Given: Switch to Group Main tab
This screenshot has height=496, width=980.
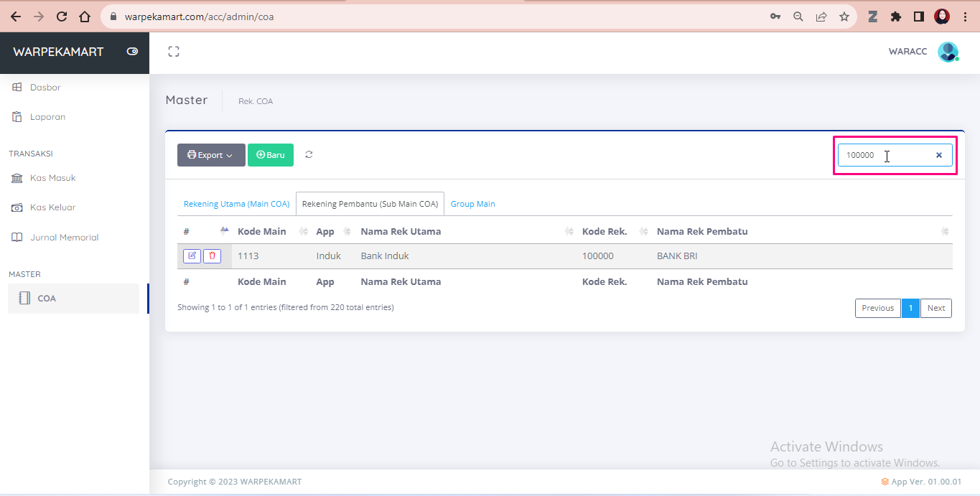Looking at the screenshot, I should (473, 204).
